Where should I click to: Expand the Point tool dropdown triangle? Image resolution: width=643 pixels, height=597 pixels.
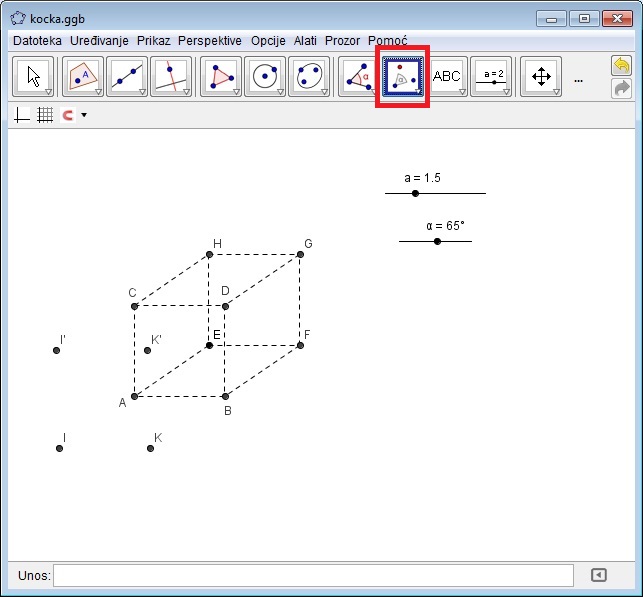(98, 92)
